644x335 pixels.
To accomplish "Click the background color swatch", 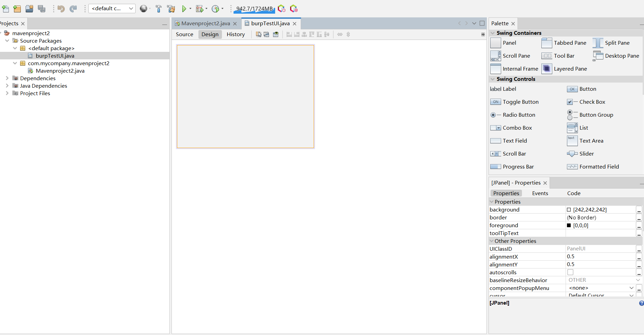I will tap(569, 209).
